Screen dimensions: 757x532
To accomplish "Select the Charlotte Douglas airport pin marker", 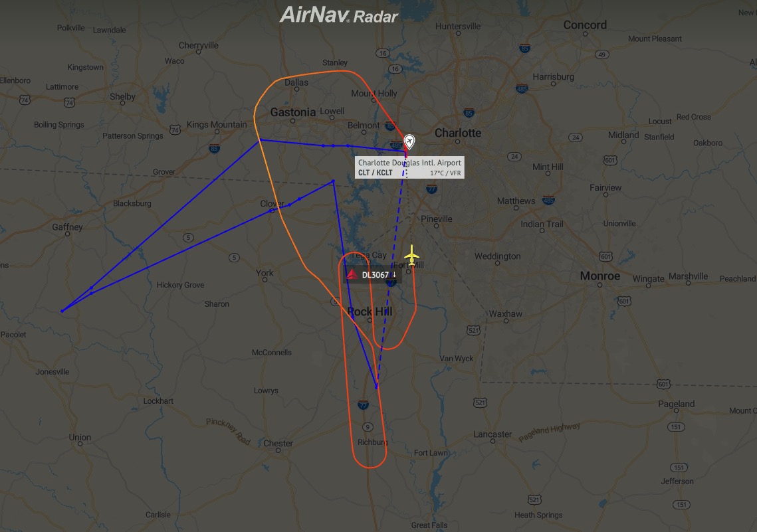I will point(409,142).
